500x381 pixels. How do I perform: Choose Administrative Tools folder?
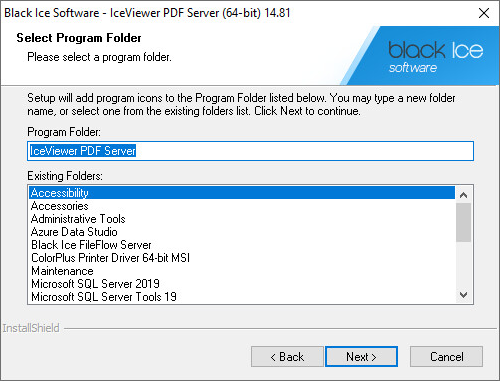pyautogui.click(x=242, y=219)
